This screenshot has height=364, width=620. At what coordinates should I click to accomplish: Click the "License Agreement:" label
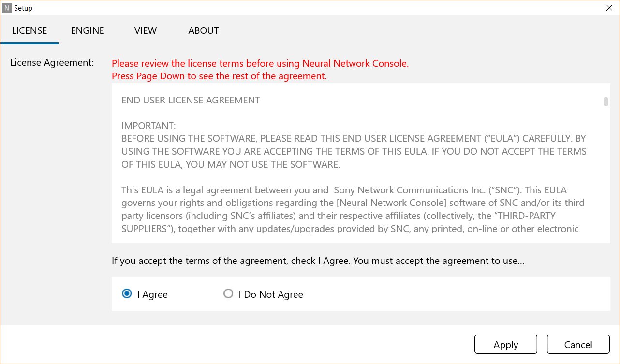51,62
